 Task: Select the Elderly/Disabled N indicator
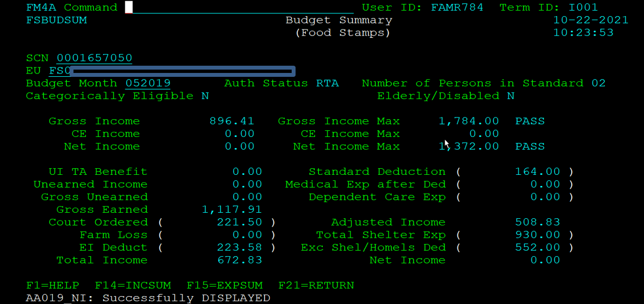[510, 96]
